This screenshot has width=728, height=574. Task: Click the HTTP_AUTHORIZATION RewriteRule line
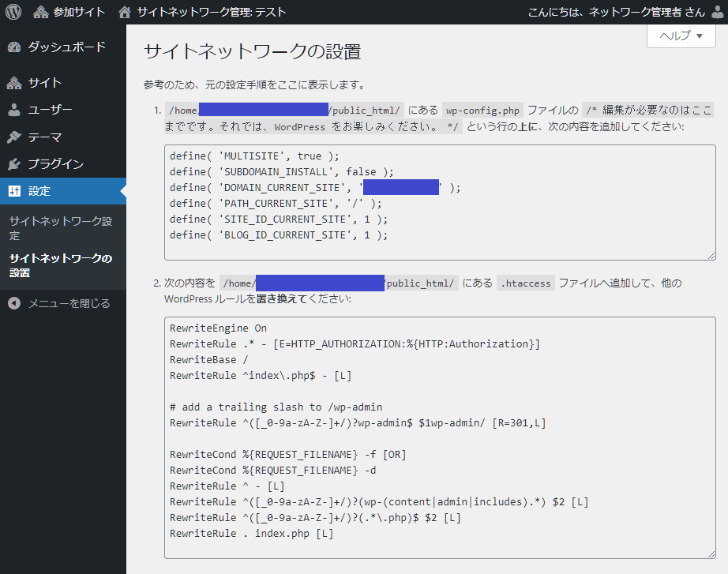355,344
